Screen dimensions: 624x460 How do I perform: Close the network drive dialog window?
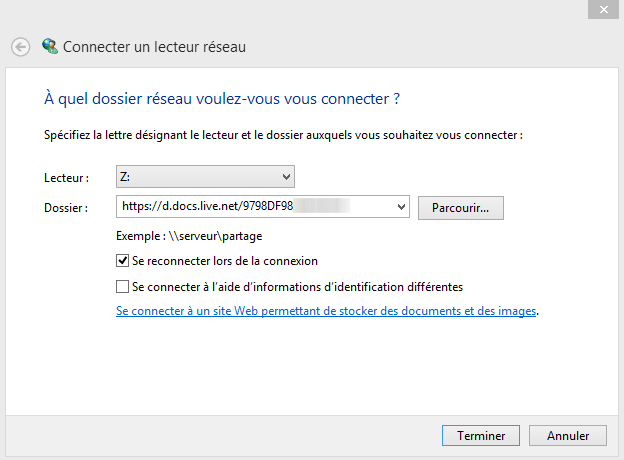click(x=601, y=9)
